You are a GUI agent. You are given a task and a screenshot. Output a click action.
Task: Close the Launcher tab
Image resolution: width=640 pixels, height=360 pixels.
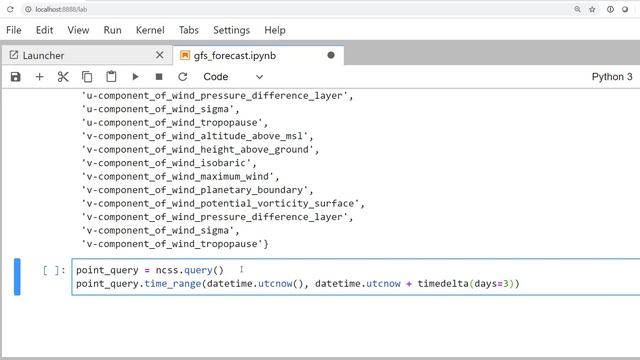160,55
